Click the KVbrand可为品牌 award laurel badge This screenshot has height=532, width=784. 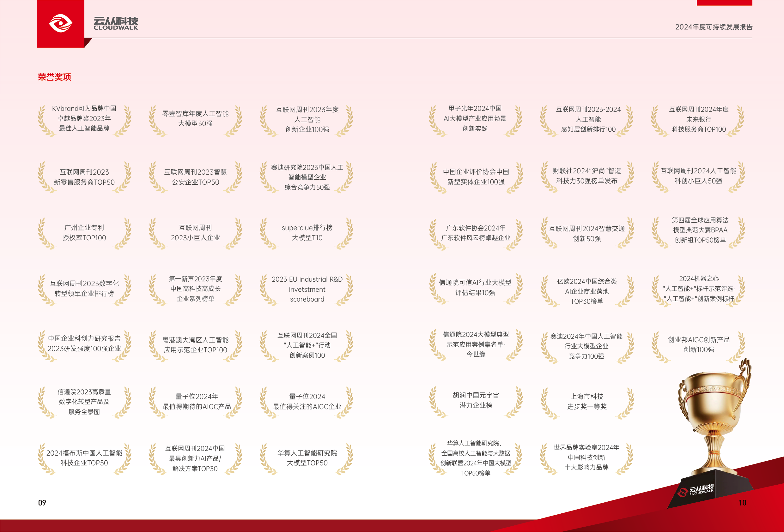click(x=84, y=119)
